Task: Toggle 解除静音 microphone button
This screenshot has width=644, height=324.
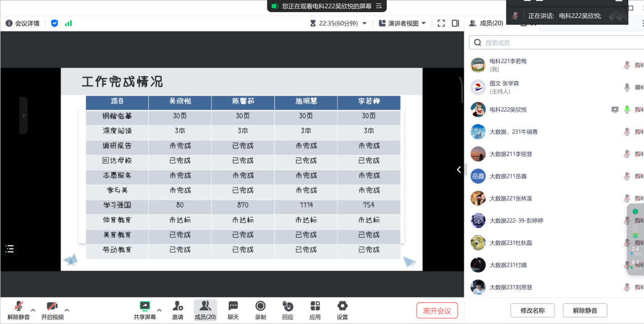Action: coord(19,306)
